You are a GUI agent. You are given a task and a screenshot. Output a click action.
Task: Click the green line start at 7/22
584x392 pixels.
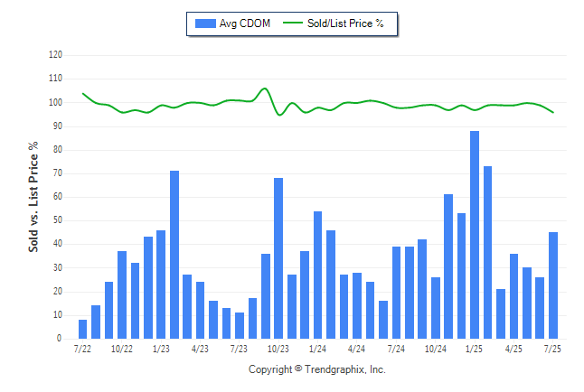83,93
